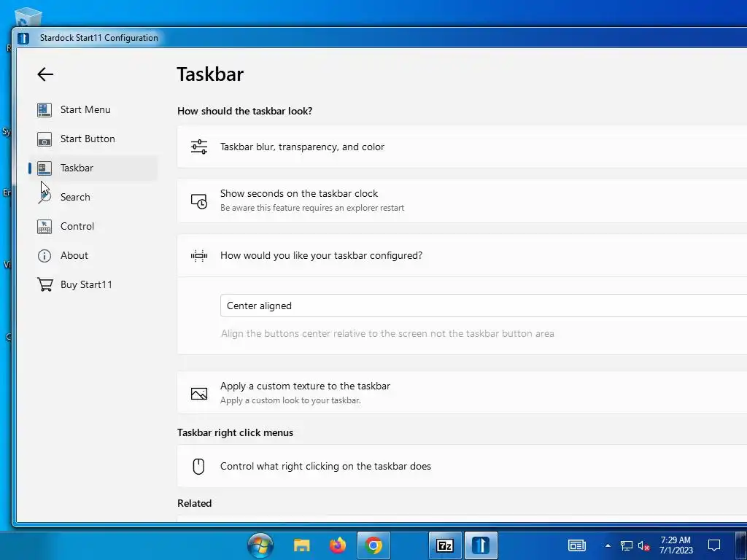
Task: Click the Stardock Start11 Configuration title text
Action: (x=99, y=38)
